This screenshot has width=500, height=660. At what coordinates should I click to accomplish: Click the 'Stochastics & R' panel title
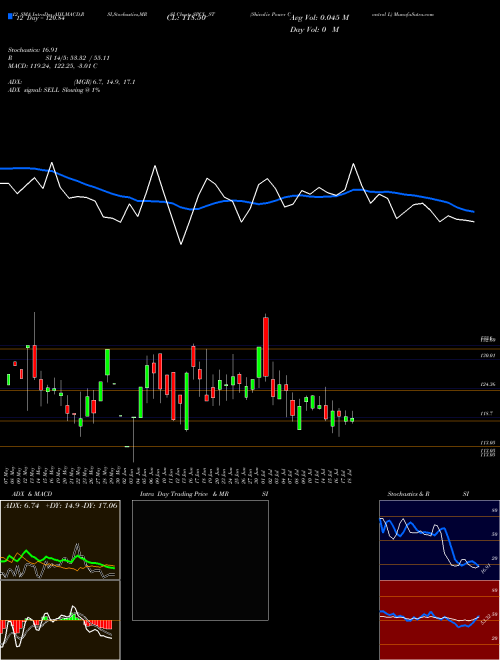[408, 494]
